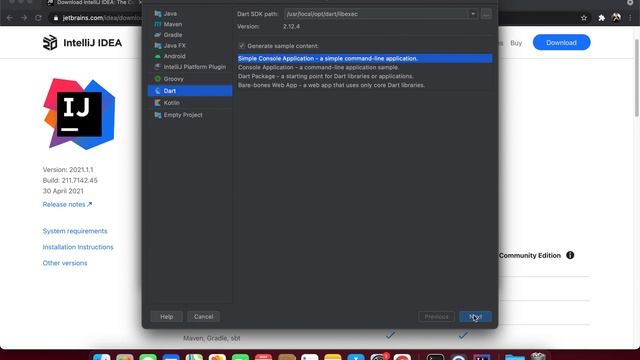Select IntelliJ Platform Plugin icon
The width and height of the screenshot is (640, 360).
coord(158,67)
